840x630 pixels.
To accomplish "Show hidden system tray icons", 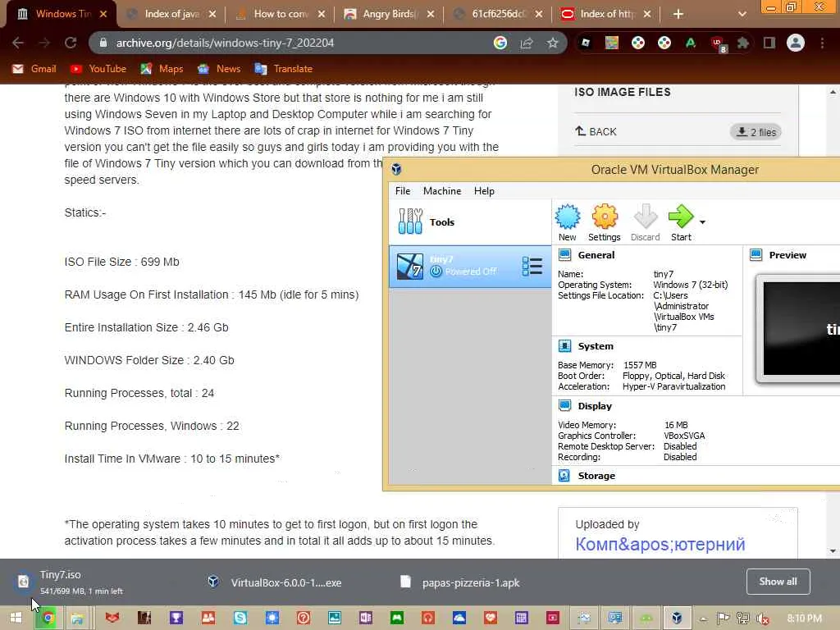I will 703,619.
